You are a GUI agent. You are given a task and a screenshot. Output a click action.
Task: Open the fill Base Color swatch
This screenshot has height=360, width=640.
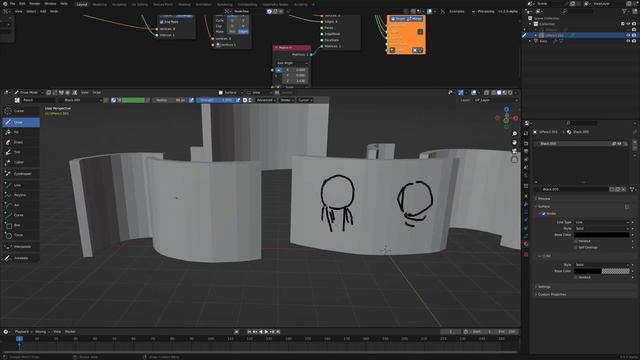coord(602,271)
